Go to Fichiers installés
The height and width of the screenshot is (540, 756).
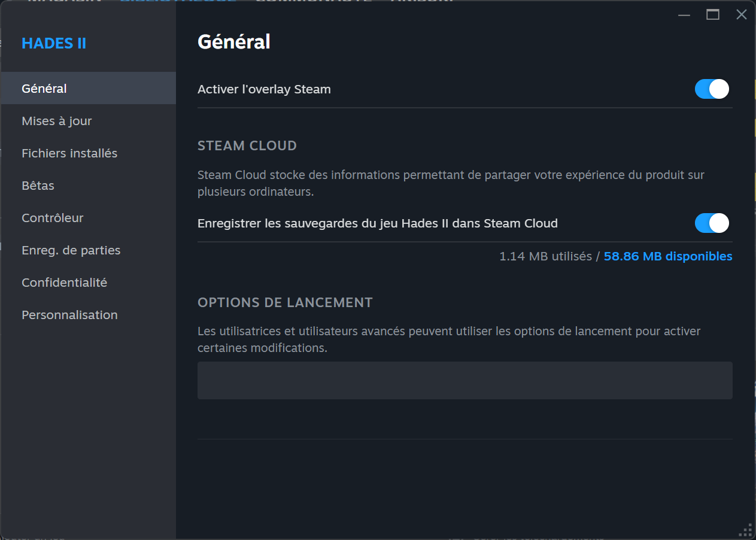tap(88, 153)
